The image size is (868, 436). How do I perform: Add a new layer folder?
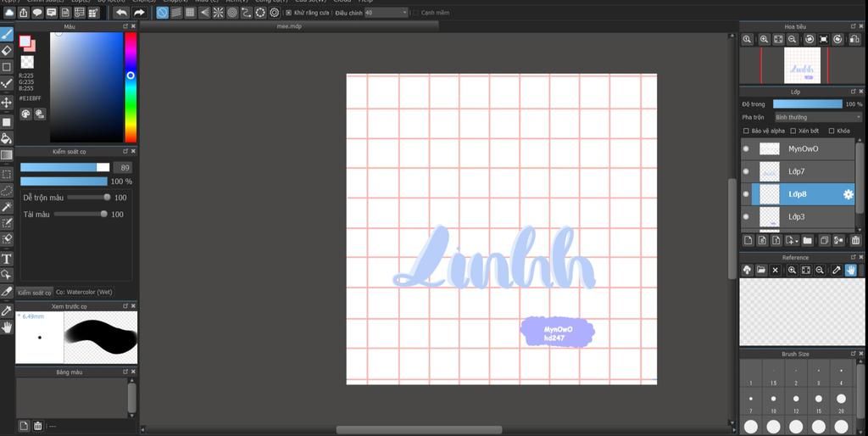[x=807, y=240]
